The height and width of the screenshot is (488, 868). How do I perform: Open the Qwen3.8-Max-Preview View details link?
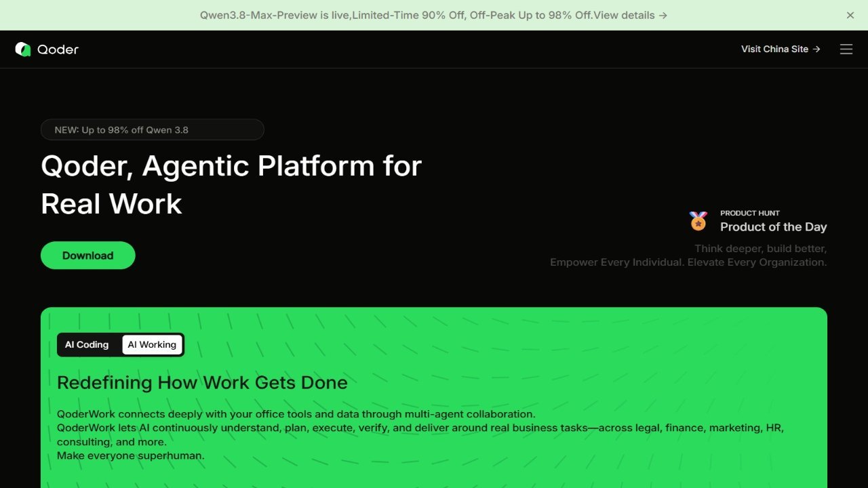(631, 15)
